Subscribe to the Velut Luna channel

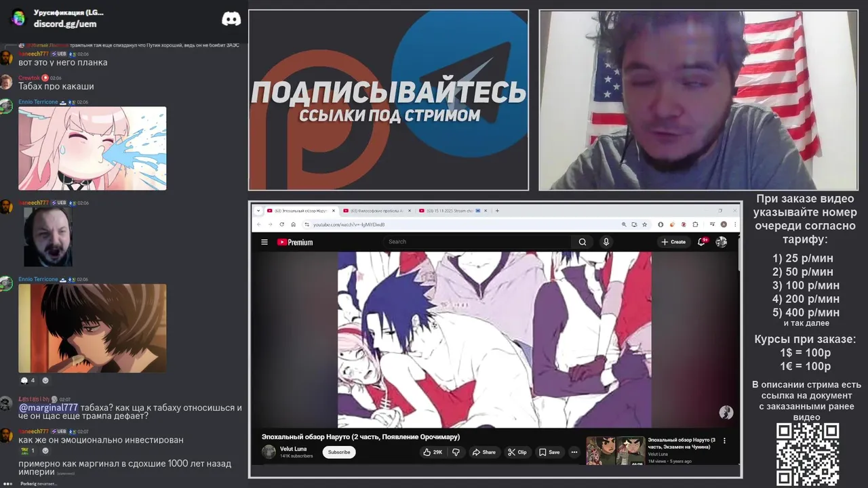tap(339, 452)
